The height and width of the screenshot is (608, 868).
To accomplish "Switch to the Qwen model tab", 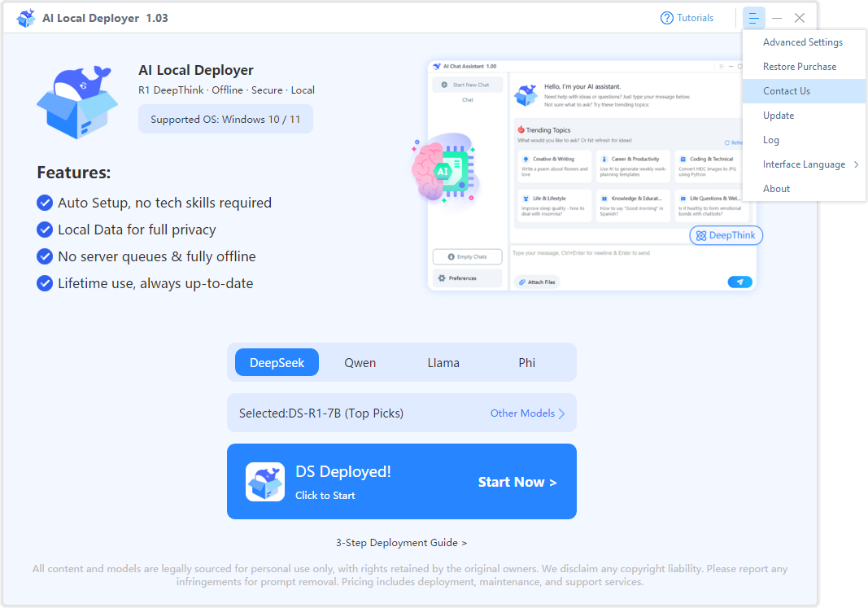I will click(360, 362).
